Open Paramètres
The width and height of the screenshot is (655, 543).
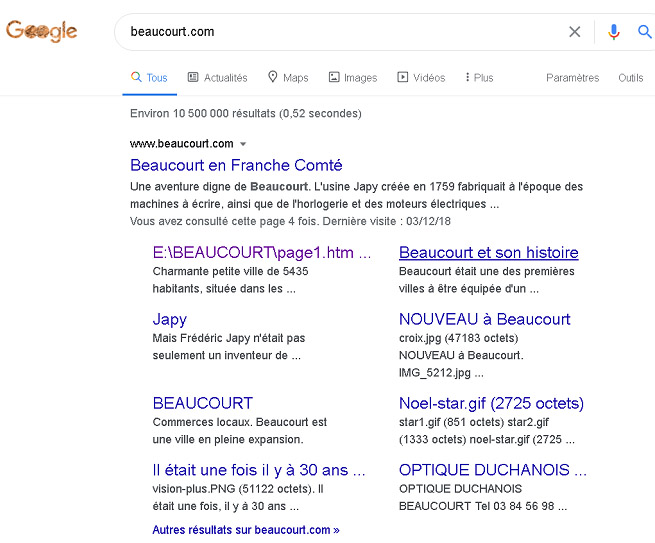pyautogui.click(x=572, y=78)
